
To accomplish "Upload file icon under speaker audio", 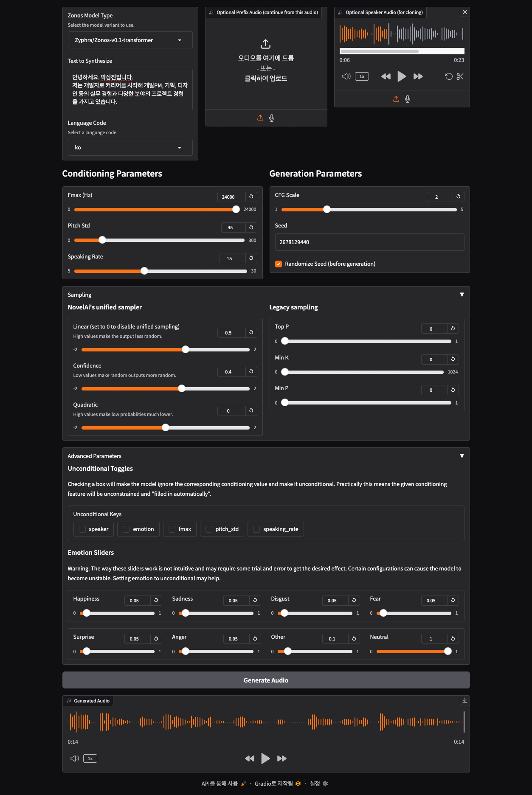I will [x=396, y=99].
